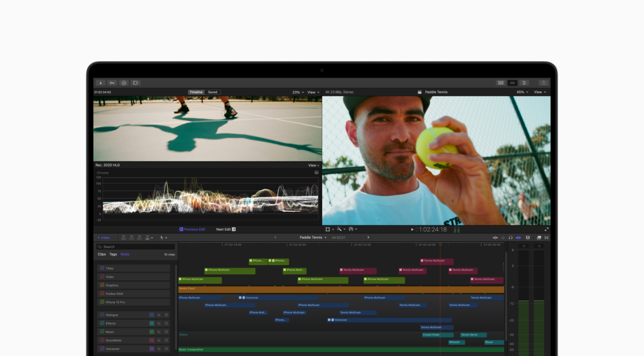Select the Saved tab above the viewer
This screenshot has width=644, height=356.
click(212, 92)
